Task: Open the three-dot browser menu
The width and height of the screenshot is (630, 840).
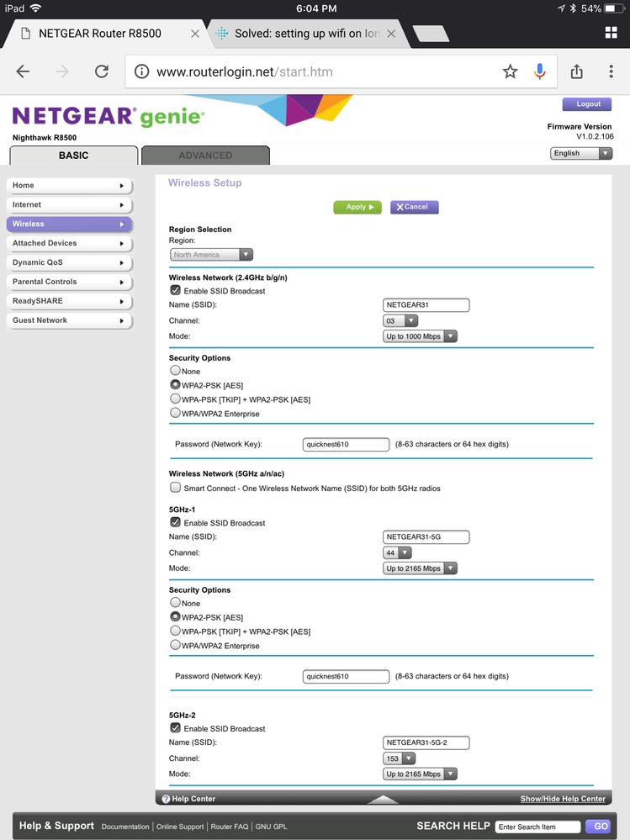Action: pos(611,72)
